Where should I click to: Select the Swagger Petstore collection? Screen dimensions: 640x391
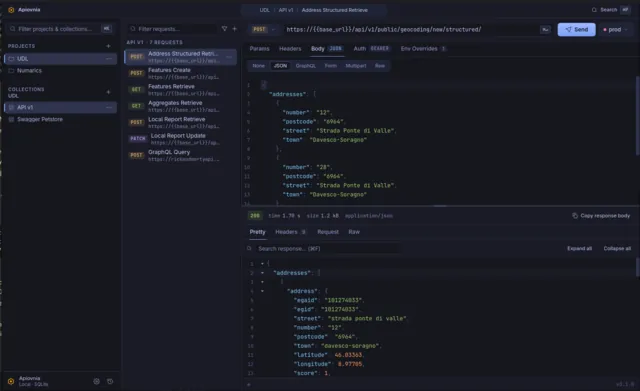(x=60, y=119)
